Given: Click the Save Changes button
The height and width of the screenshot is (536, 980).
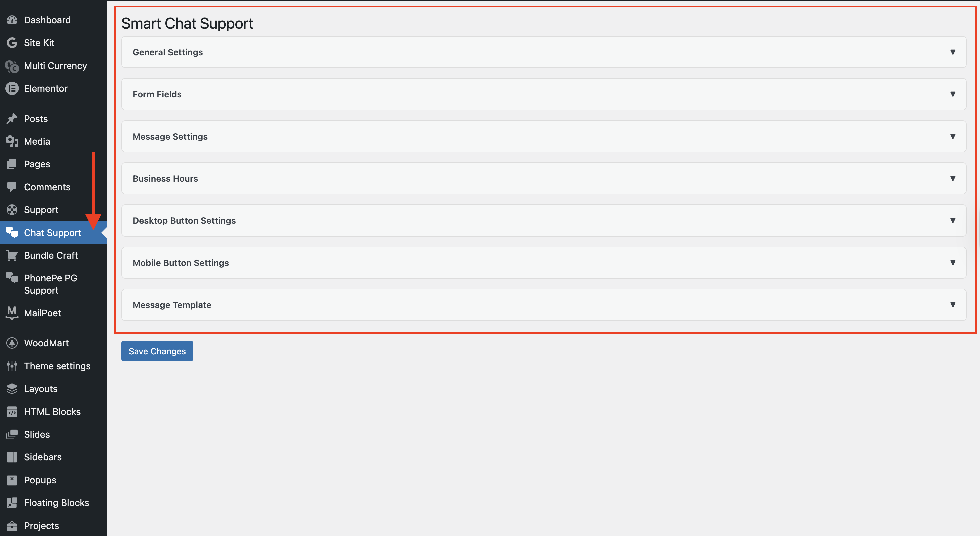Looking at the screenshot, I should point(157,351).
